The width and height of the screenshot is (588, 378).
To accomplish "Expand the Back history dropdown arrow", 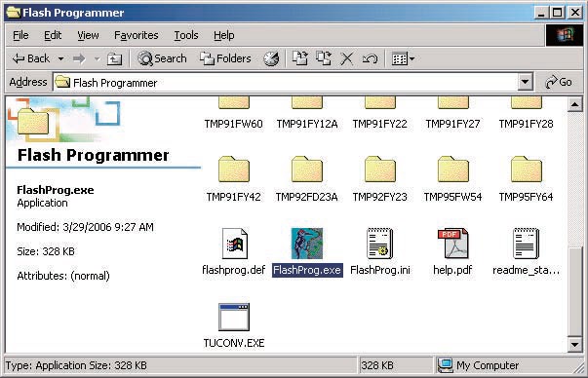I will 60,58.
